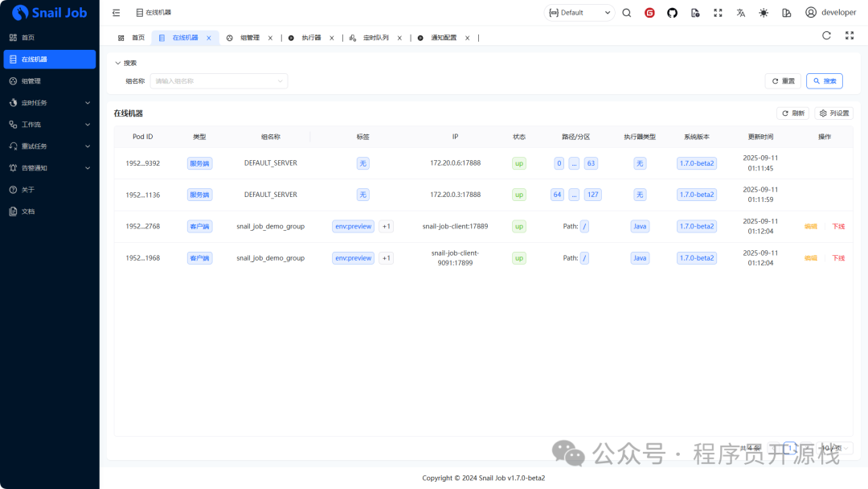Close the 执行器 tab
This screenshot has height=489, width=868.
332,39
